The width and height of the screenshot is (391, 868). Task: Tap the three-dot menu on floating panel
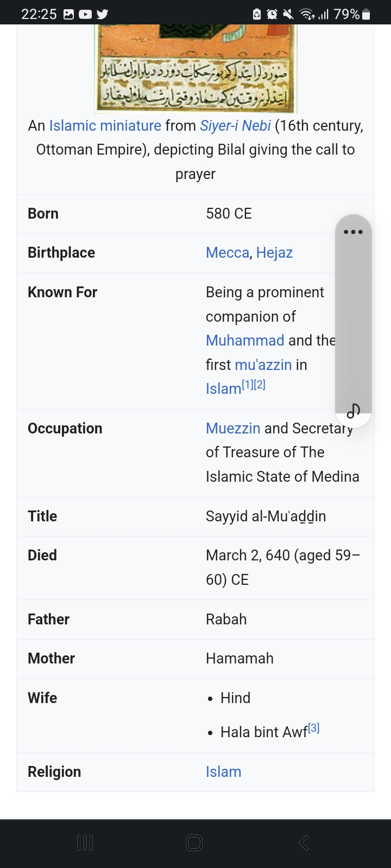click(x=353, y=232)
